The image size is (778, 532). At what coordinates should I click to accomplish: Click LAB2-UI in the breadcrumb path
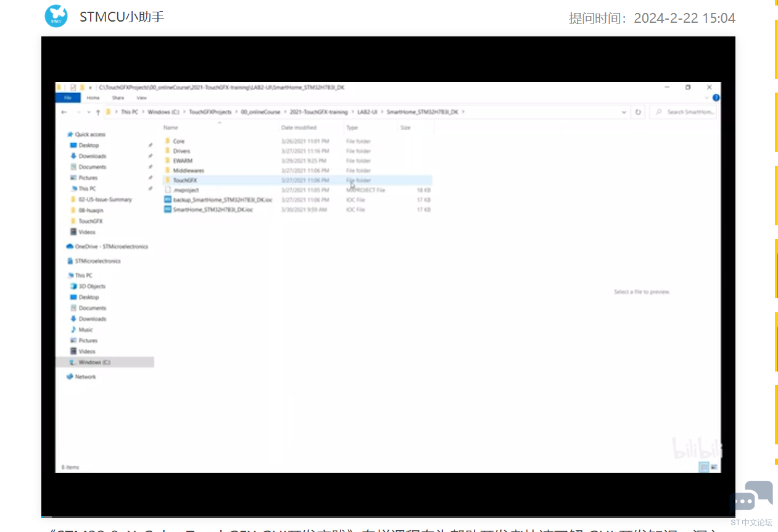(367, 112)
